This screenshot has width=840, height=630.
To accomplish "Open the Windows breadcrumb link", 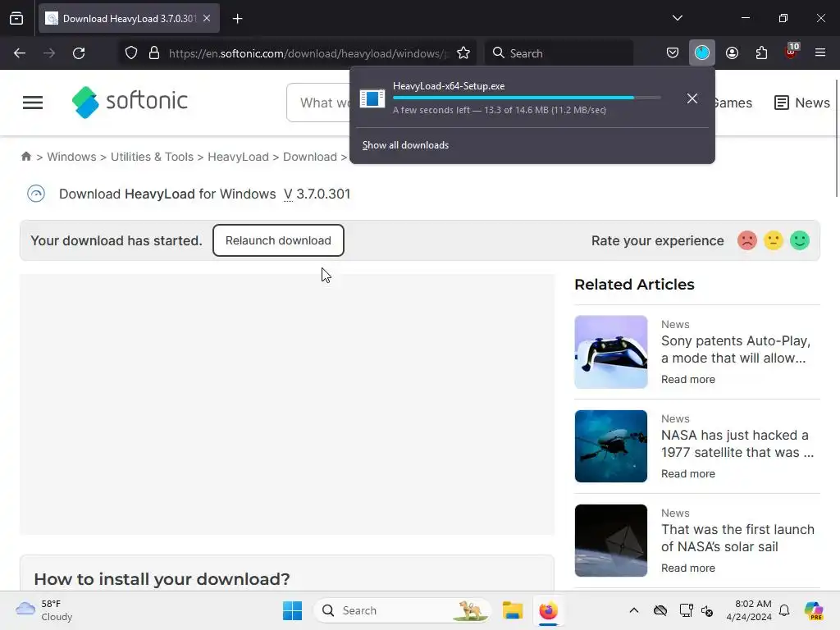I will [72, 157].
